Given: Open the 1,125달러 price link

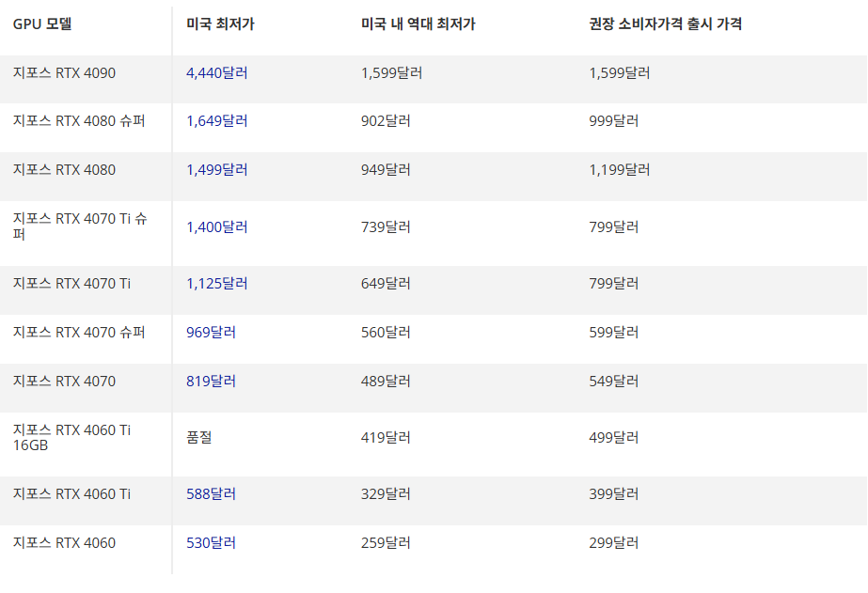Looking at the screenshot, I should (217, 283).
